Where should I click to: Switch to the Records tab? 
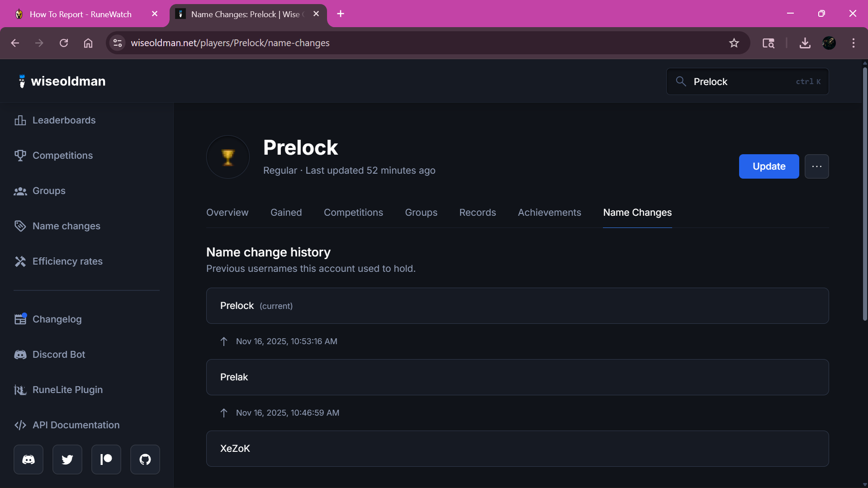(x=477, y=212)
